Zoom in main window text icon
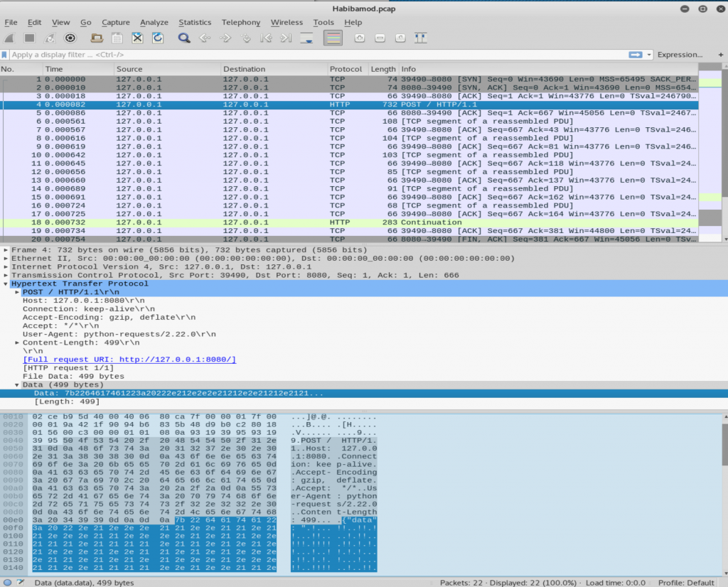This screenshot has height=587, width=728. click(359, 38)
